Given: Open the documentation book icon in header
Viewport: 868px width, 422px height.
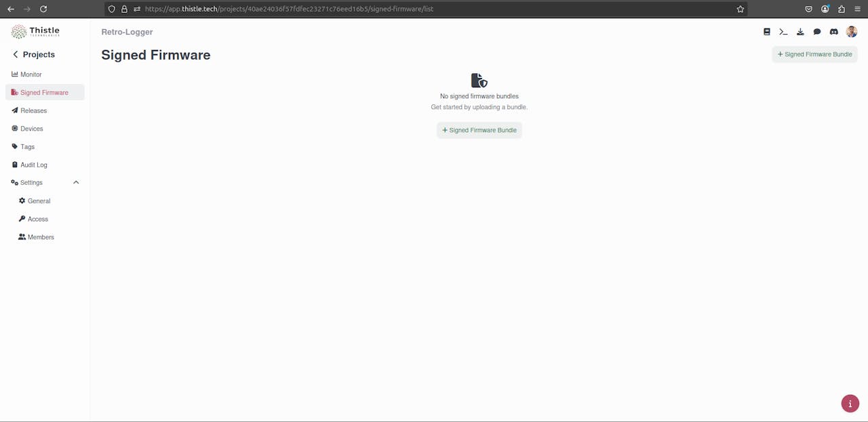Looking at the screenshot, I should (x=767, y=32).
